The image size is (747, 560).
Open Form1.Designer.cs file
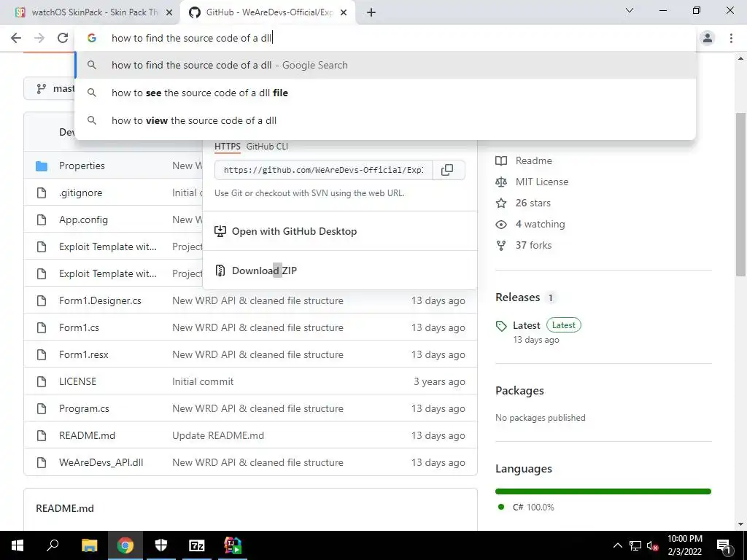(x=100, y=301)
